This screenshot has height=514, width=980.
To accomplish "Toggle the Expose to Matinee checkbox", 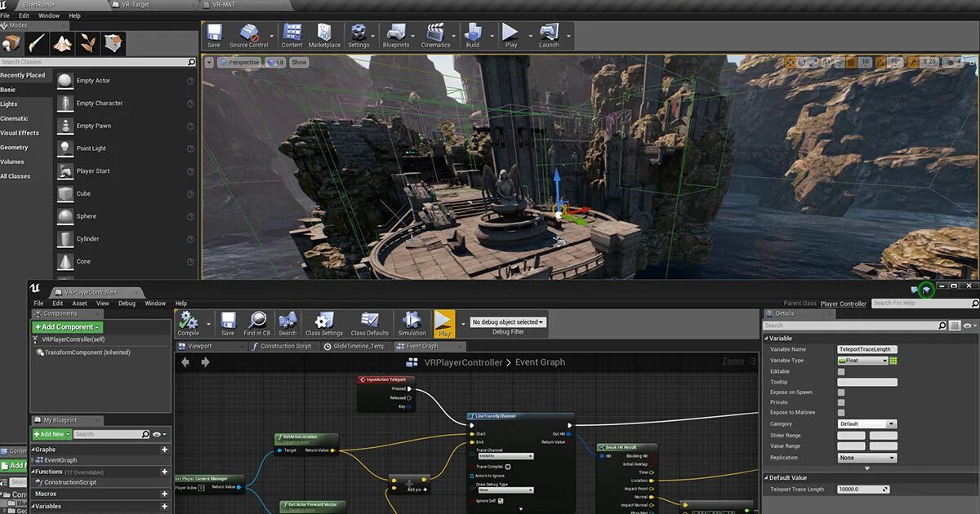I will pyautogui.click(x=841, y=413).
